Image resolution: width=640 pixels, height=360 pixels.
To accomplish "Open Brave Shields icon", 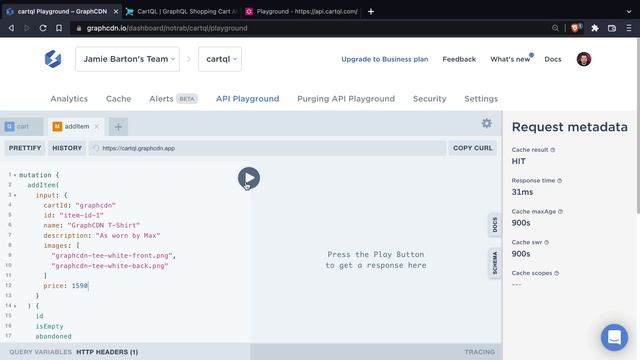I will coord(576,28).
